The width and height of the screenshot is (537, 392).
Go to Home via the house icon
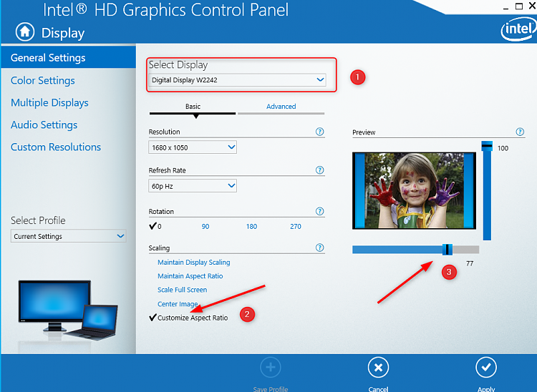point(24,31)
